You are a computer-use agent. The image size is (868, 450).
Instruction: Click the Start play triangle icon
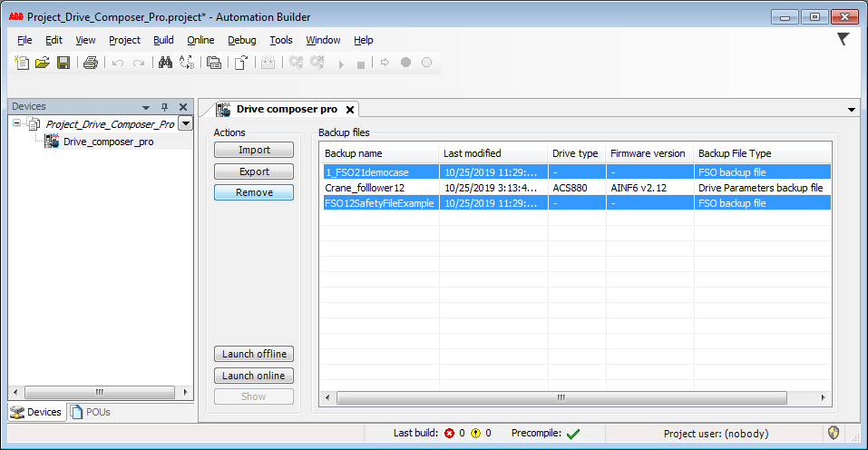click(341, 64)
